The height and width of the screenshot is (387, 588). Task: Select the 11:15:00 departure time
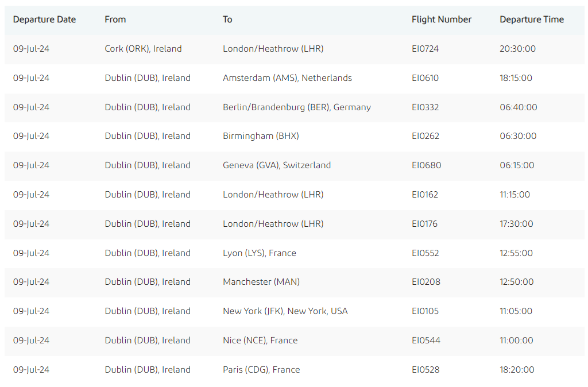pos(514,195)
